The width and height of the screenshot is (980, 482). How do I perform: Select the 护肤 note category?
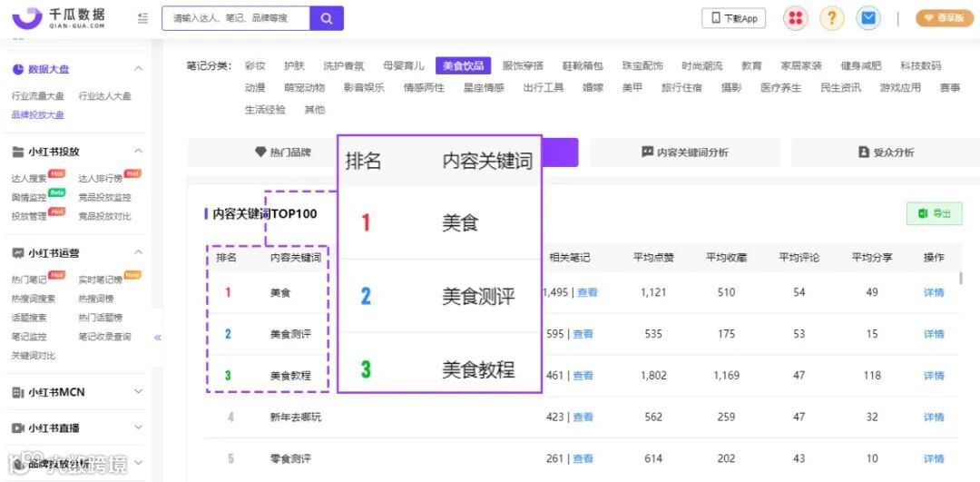coord(294,65)
